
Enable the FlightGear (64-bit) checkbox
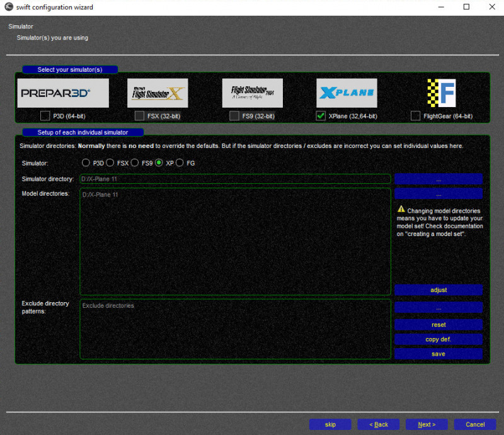click(x=416, y=116)
